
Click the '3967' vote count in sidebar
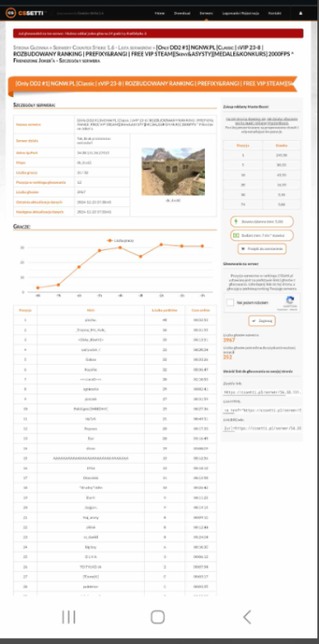click(230, 340)
